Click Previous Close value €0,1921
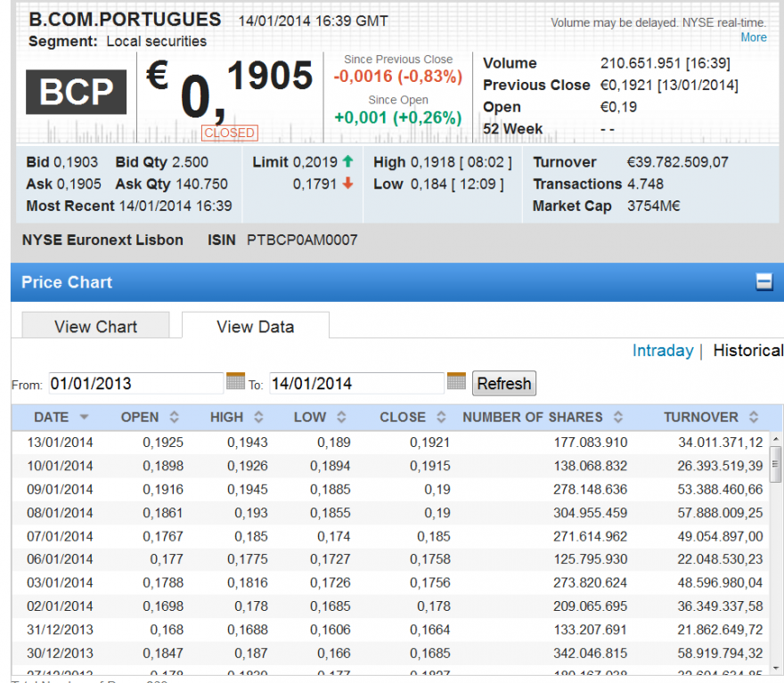This screenshot has width=784, height=683. tap(627, 85)
